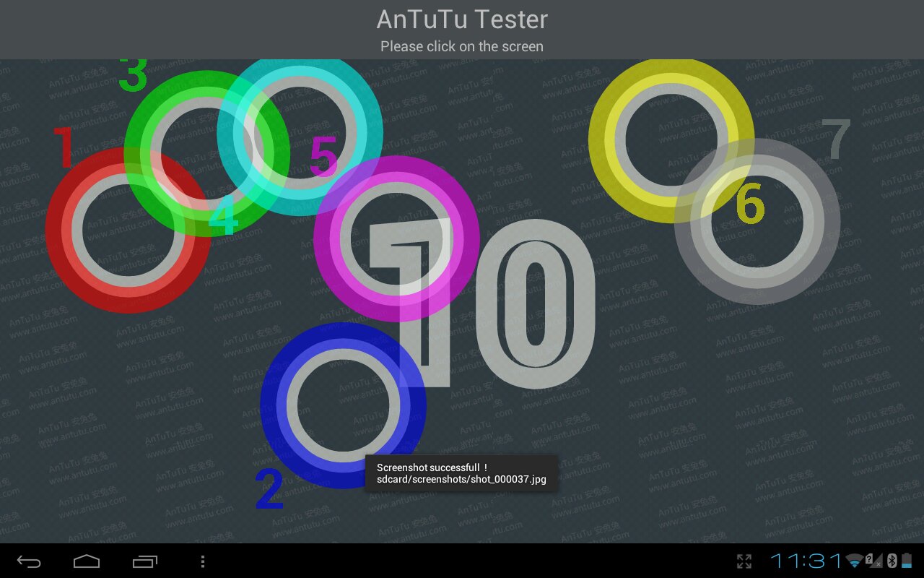Click the blue number 2 label

[269, 489]
